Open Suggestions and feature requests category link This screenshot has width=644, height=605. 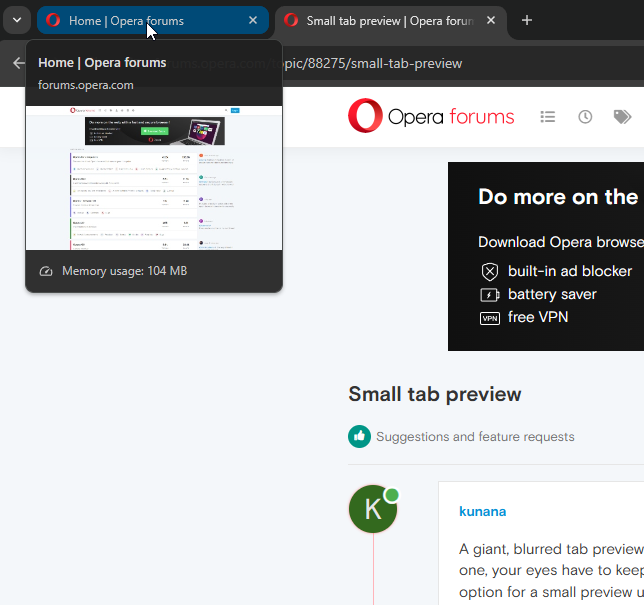pyautogui.click(x=475, y=437)
